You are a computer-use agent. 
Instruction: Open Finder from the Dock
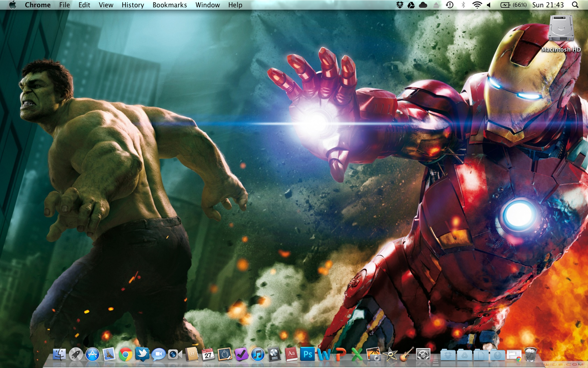pyautogui.click(x=60, y=354)
